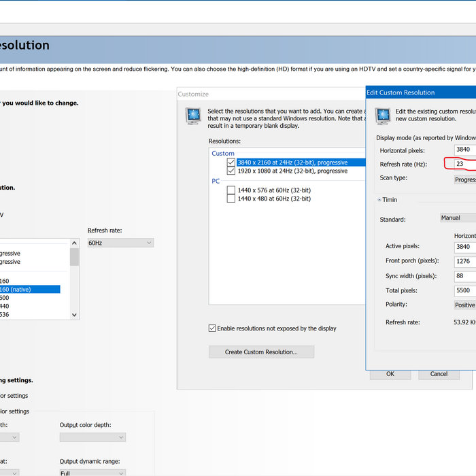476x476 pixels.
Task: Open the Polarity Positive dropdown
Action: [x=465, y=305]
